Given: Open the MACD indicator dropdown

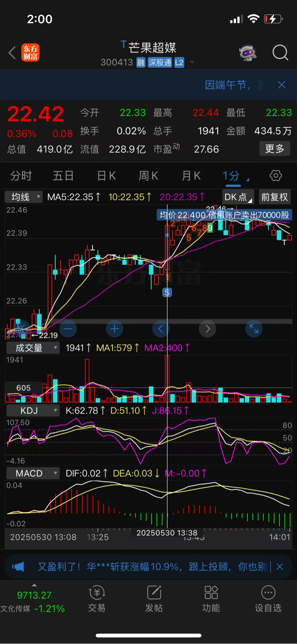Looking at the screenshot, I should coord(33,473).
